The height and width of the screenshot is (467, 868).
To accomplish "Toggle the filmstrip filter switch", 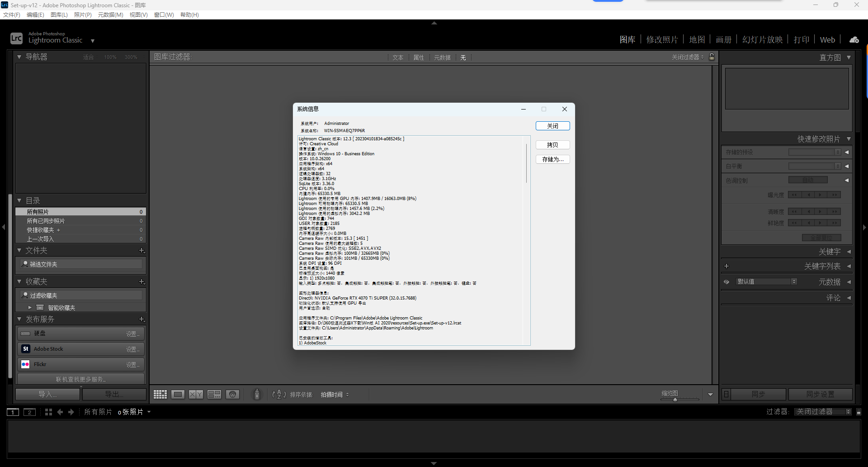I will point(859,412).
